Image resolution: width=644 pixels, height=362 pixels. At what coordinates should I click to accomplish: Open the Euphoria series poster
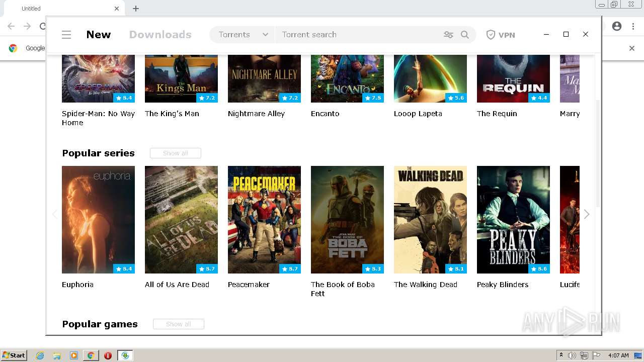tap(98, 220)
